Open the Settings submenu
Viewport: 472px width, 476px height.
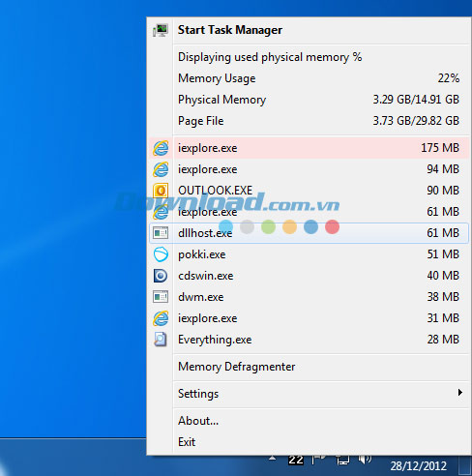(x=309, y=394)
